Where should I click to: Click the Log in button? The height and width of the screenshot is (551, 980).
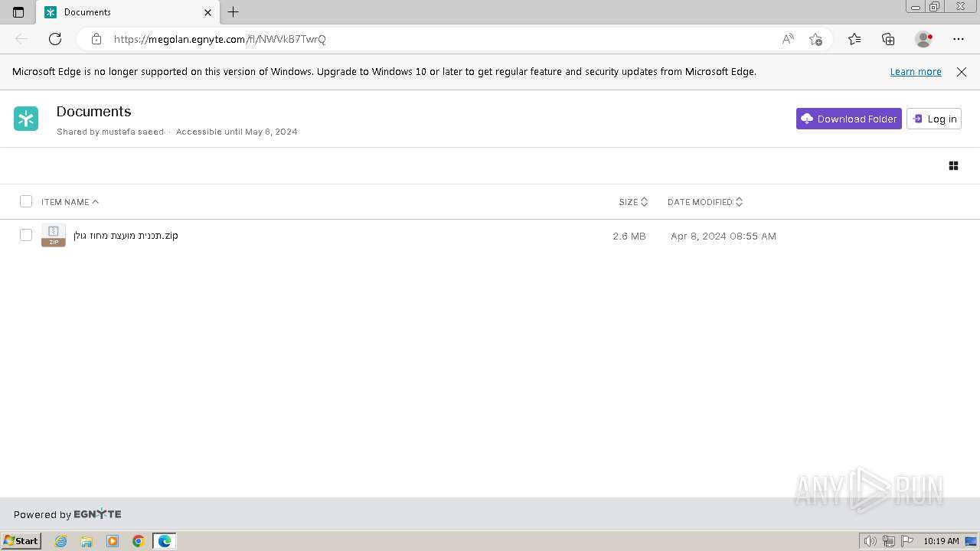934,119
